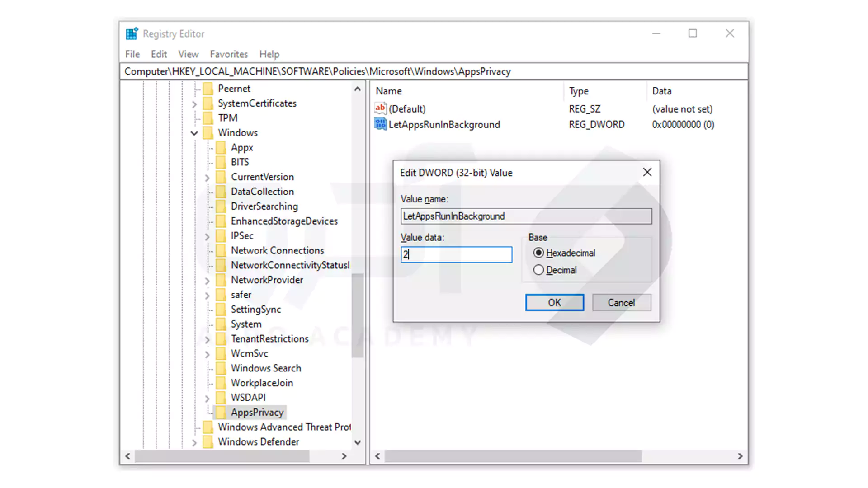Image resolution: width=868 pixels, height=488 pixels.
Task: Click the BITS folder icon
Action: tap(221, 162)
